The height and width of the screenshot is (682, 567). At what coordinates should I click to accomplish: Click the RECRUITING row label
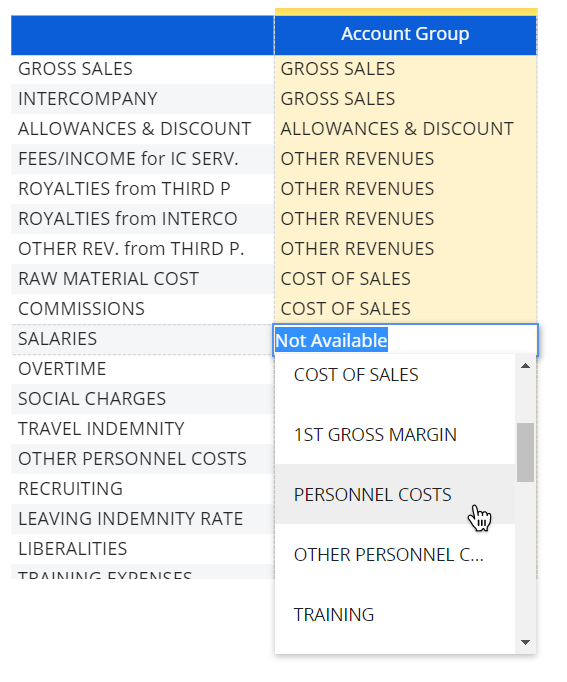click(x=70, y=489)
